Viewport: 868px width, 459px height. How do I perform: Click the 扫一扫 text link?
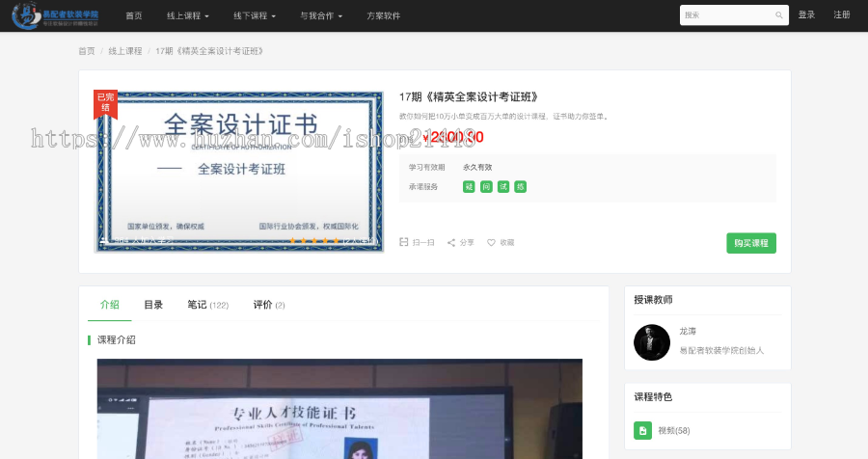(x=423, y=242)
